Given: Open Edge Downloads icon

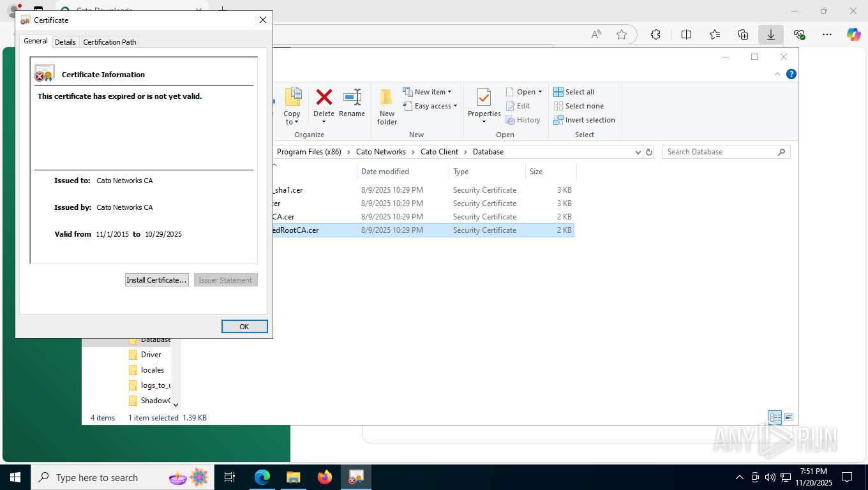Looking at the screenshot, I should point(771,34).
